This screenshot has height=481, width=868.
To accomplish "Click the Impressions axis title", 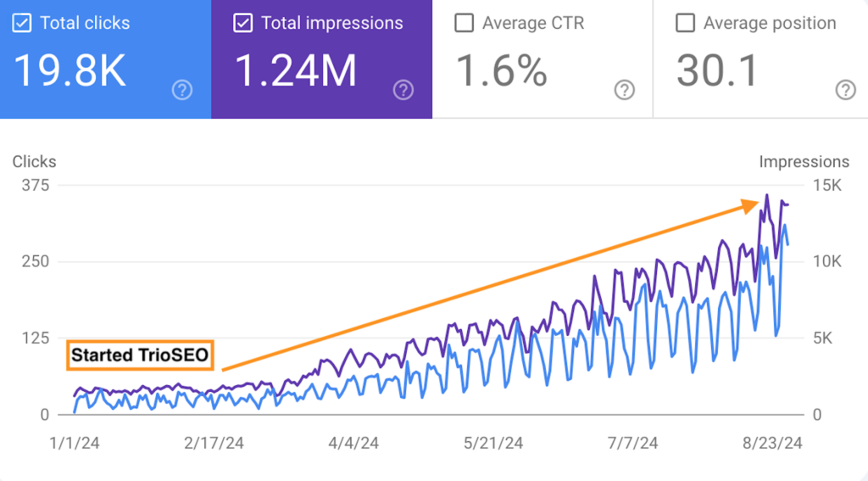I will coord(804,161).
